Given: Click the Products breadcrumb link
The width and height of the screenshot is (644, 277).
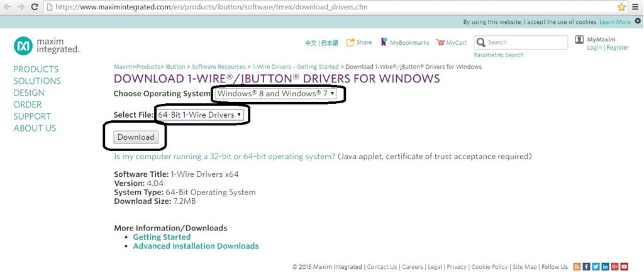Looking at the screenshot, I should coord(150,67).
